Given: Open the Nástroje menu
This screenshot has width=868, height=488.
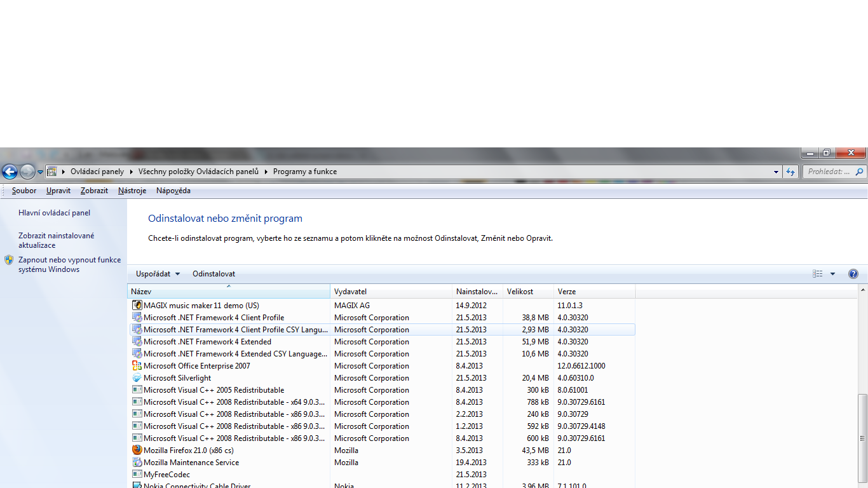Looking at the screenshot, I should click(132, 191).
